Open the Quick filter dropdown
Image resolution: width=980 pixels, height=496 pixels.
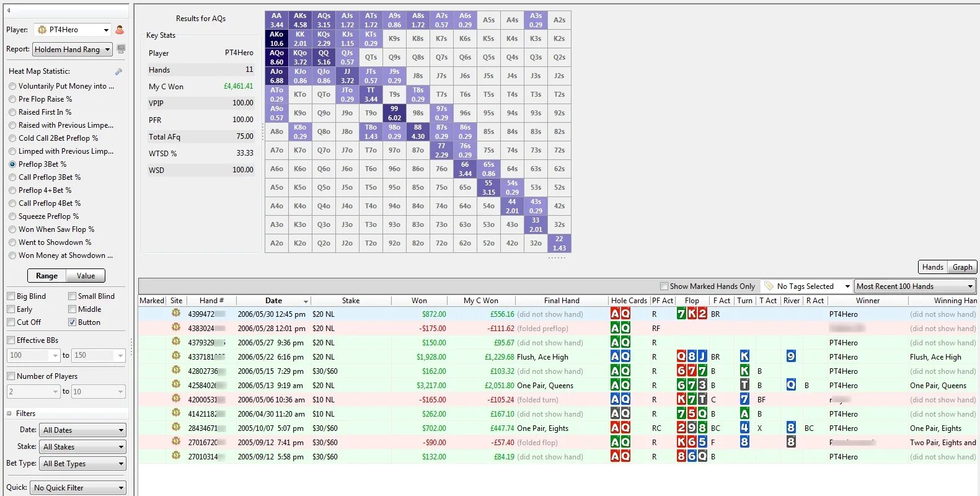(x=78, y=487)
